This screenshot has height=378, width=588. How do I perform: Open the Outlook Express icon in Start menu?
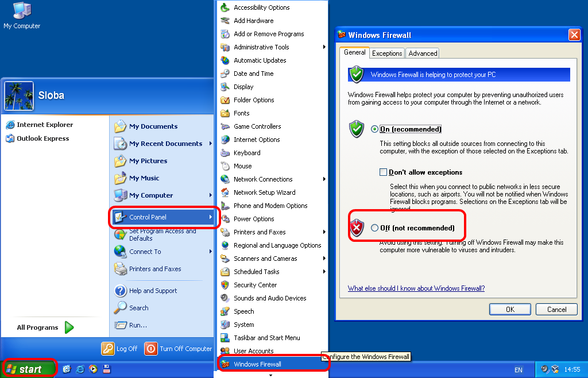(10, 138)
